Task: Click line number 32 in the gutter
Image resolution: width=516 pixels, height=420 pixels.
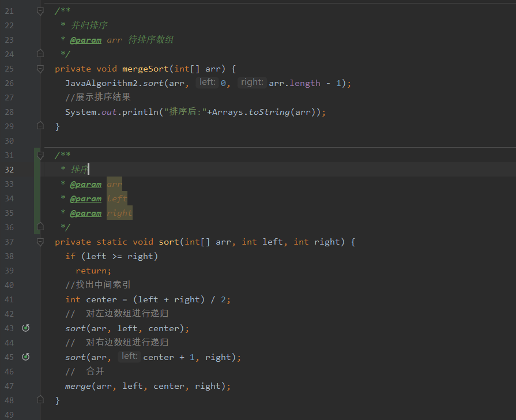Action: pyautogui.click(x=9, y=170)
